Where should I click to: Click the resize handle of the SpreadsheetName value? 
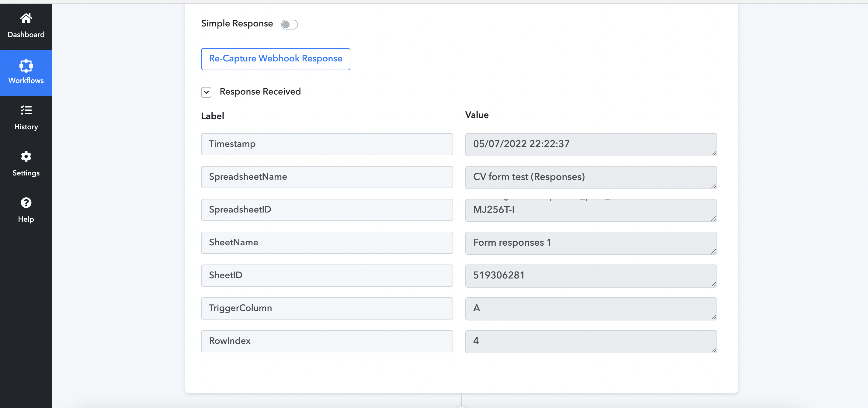(x=714, y=186)
